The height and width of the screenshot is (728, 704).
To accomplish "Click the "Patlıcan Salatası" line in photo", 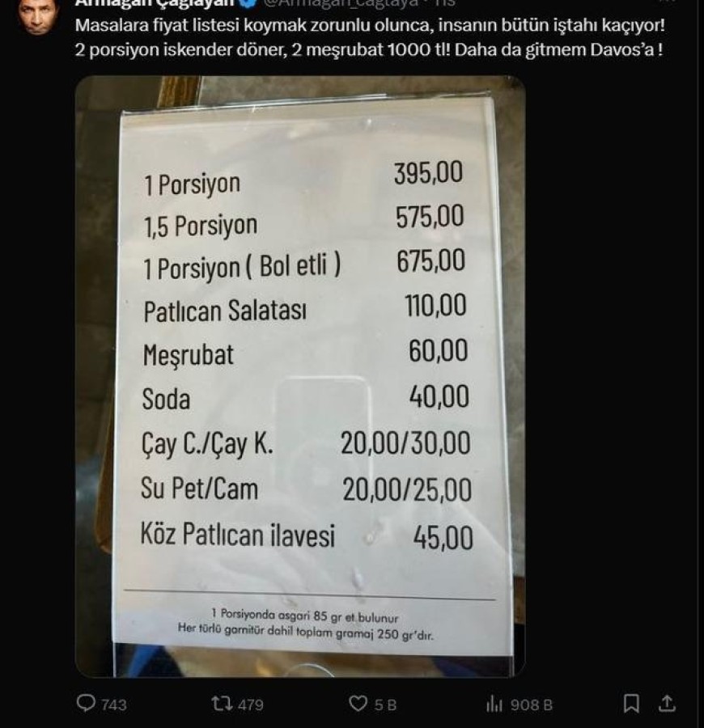I will pos(225,311).
